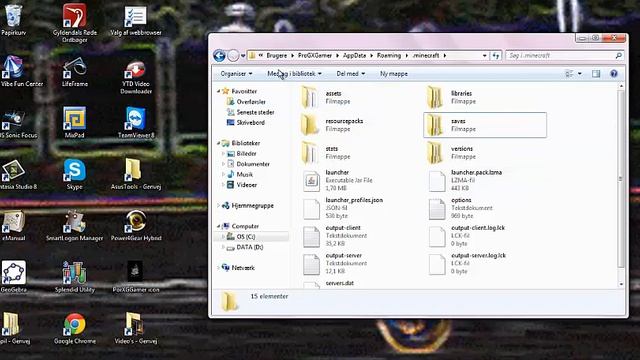Expand the Billeder library node
The height and width of the screenshot is (360, 640).
pos(223,154)
